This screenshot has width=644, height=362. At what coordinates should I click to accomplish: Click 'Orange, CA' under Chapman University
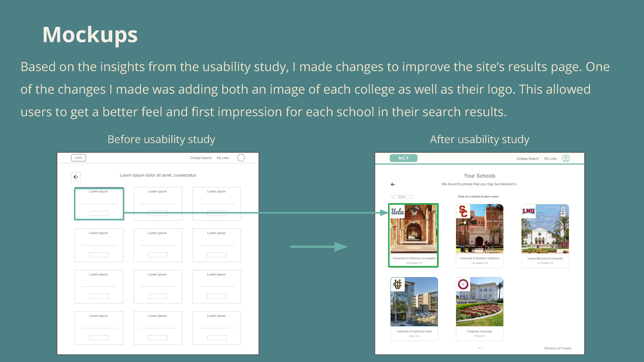coord(480,336)
